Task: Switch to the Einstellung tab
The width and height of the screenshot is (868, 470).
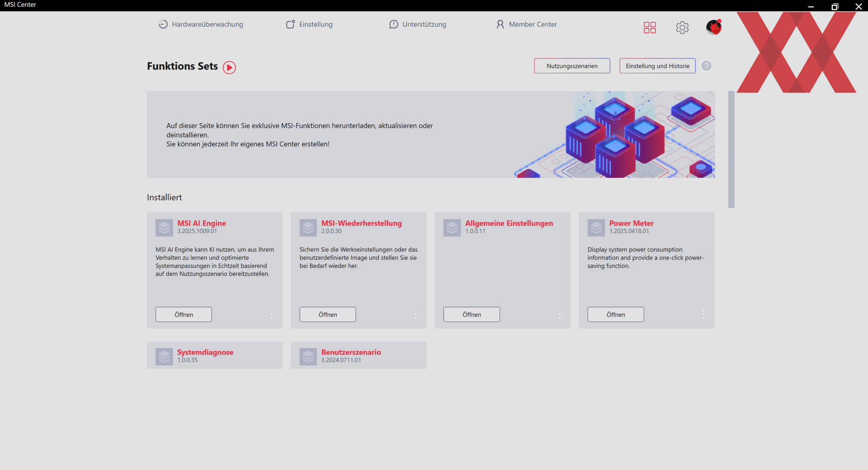Action: pyautogui.click(x=309, y=24)
